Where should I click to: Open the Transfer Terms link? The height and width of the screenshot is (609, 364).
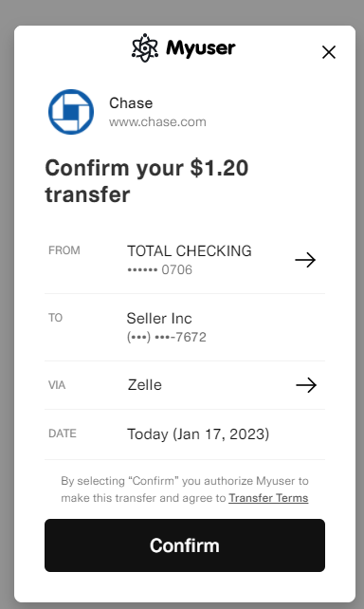268,498
